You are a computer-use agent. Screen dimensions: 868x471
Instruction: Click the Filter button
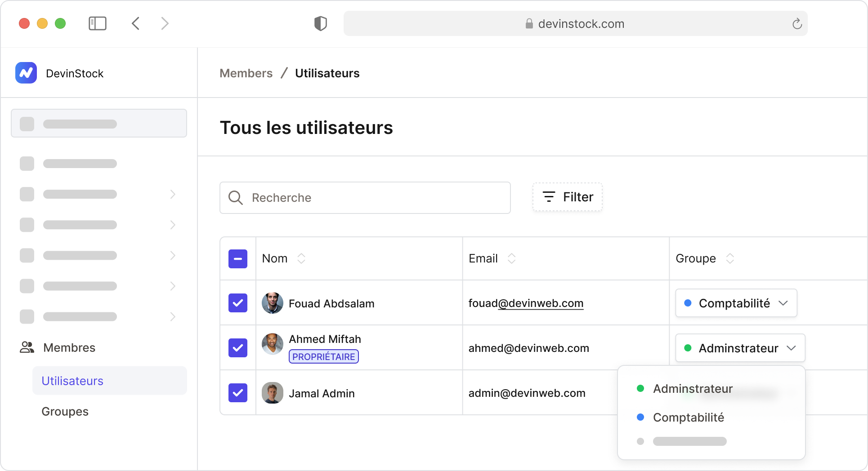tap(568, 197)
